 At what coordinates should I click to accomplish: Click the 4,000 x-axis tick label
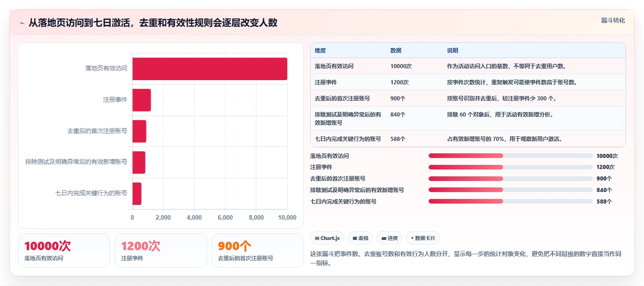[x=194, y=217]
